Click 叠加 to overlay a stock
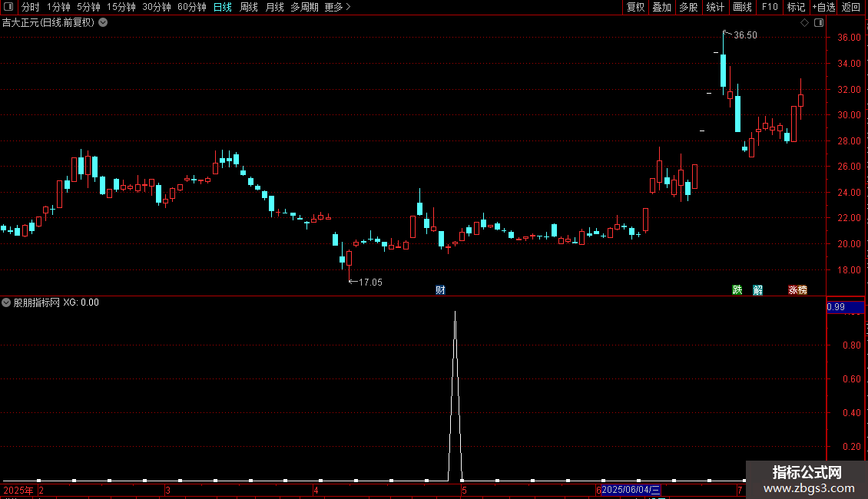This screenshot has width=868, height=499. point(661,7)
